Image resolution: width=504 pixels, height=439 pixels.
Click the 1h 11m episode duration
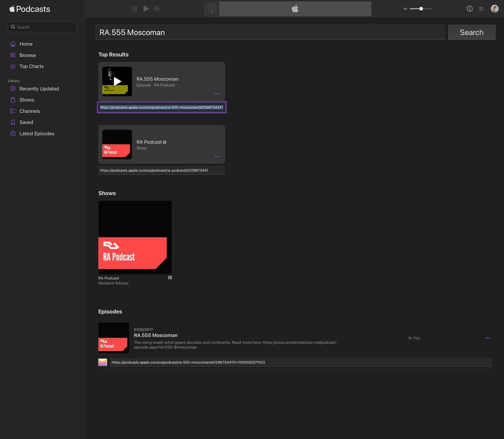pos(414,338)
